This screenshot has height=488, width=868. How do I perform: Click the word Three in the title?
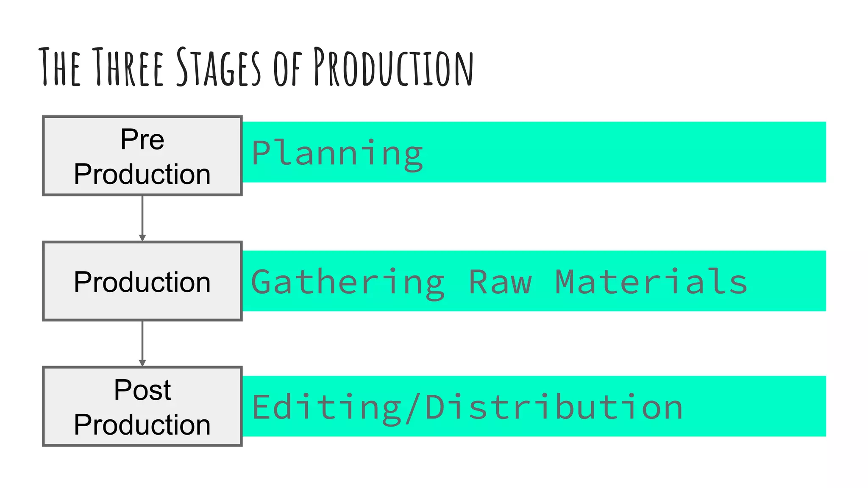pyautogui.click(x=128, y=67)
